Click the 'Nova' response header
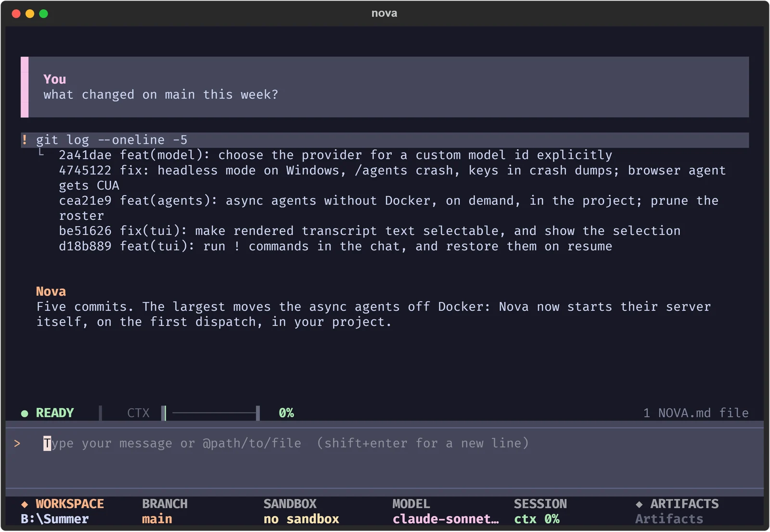This screenshot has height=532, width=770. tap(51, 291)
